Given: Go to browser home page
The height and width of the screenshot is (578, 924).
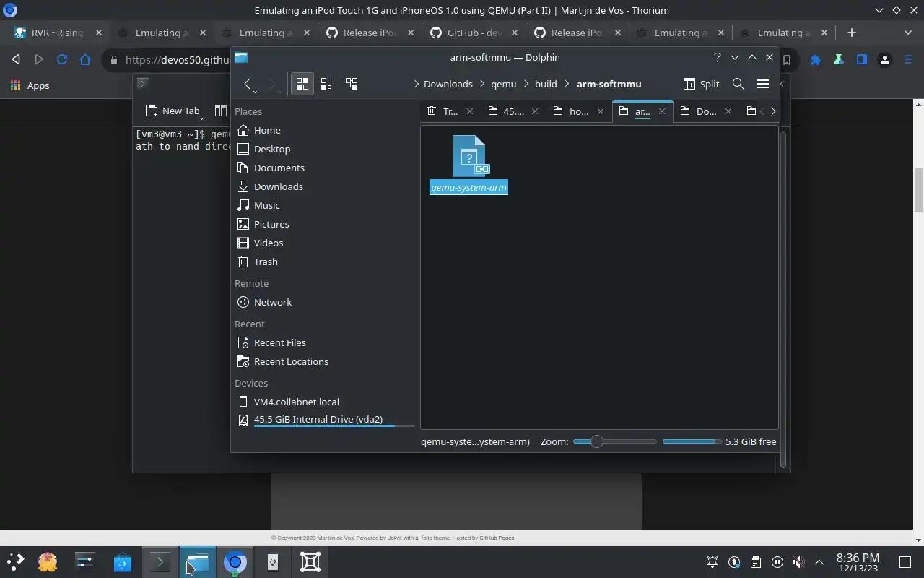Looking at the screenshot, I should 85,60.
